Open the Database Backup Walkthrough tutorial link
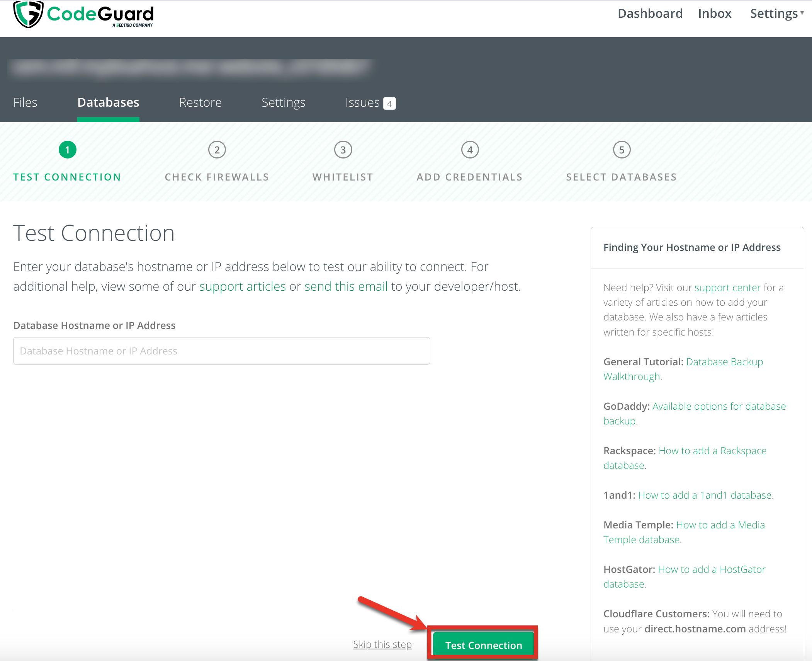The image size is (812, 661). (724, 362)
